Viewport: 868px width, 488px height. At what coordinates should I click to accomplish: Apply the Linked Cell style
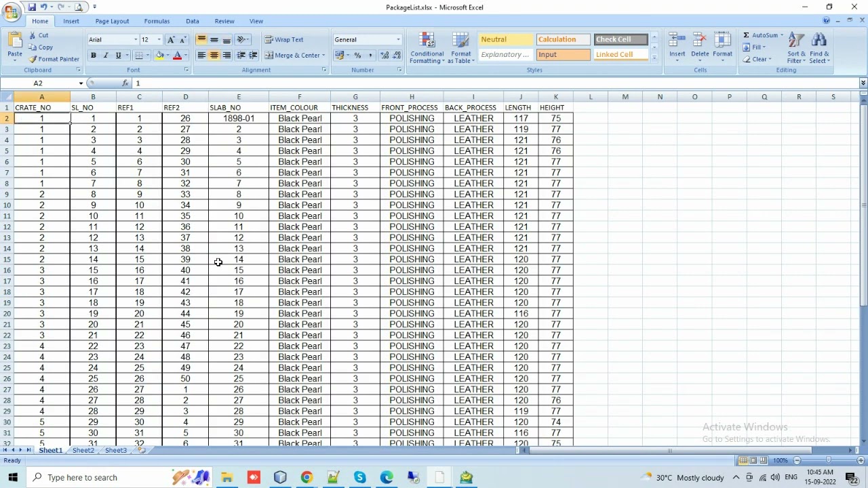[x=620, y=55]
